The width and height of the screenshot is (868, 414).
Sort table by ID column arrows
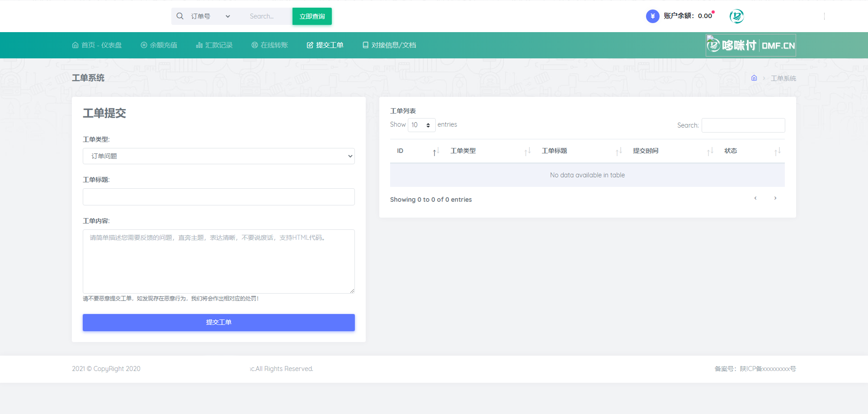436,151
